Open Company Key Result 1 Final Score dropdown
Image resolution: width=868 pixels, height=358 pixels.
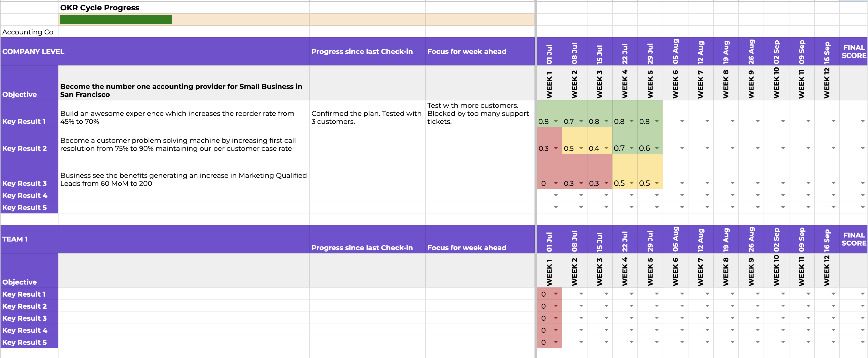click(x=863, y=121)
